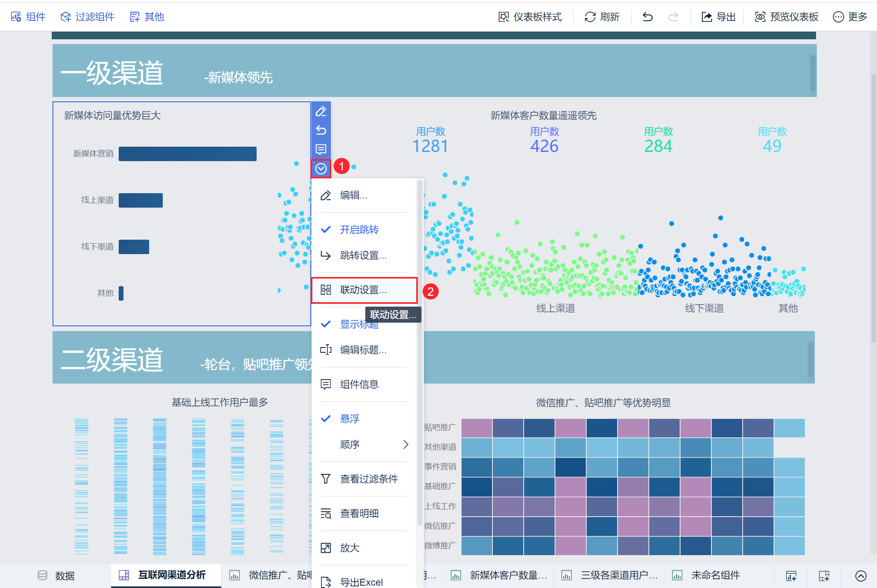Choose 联动设置... linkage settings
Image resolution: width=877 pixels, height=588 pixels.
point(364,290)
